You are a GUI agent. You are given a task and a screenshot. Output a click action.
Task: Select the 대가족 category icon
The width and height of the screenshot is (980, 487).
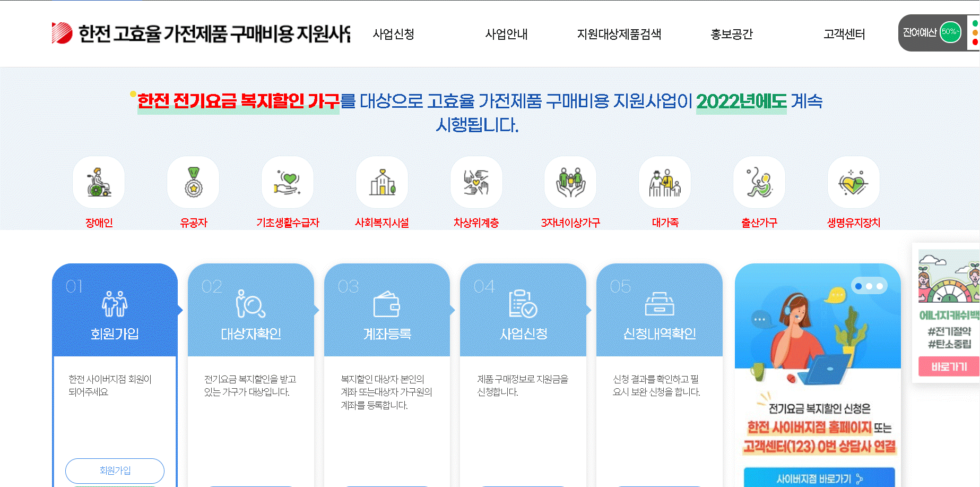point(664,182)
